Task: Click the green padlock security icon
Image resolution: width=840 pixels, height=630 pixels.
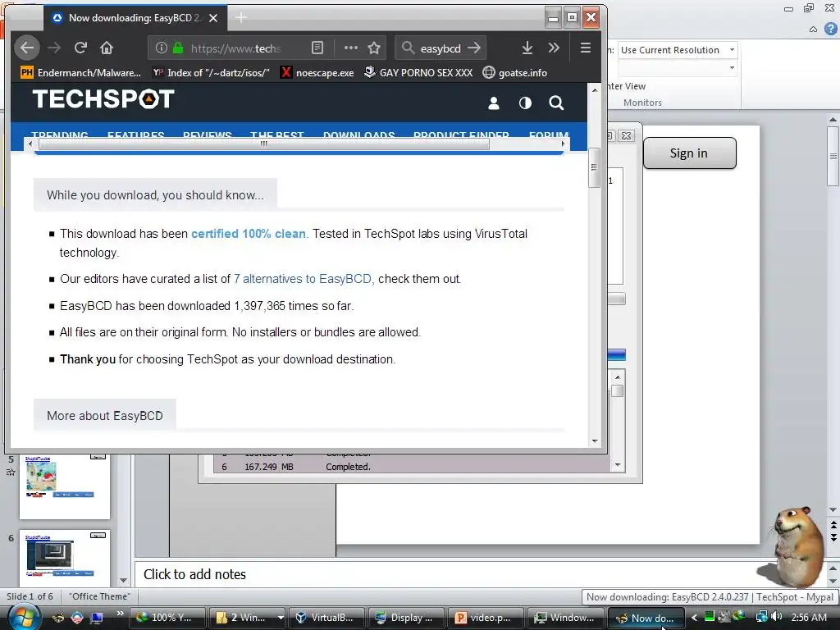Action: (x=178, y=48)
